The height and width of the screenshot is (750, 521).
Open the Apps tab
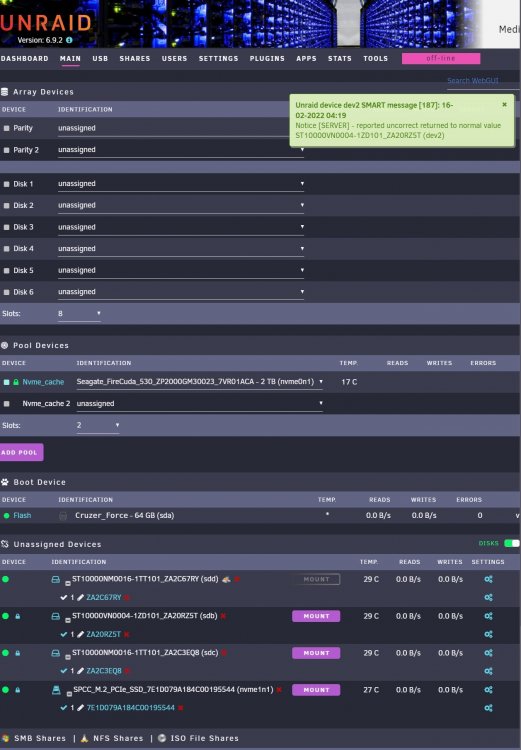pyautogui.click(x=306, y=58)
